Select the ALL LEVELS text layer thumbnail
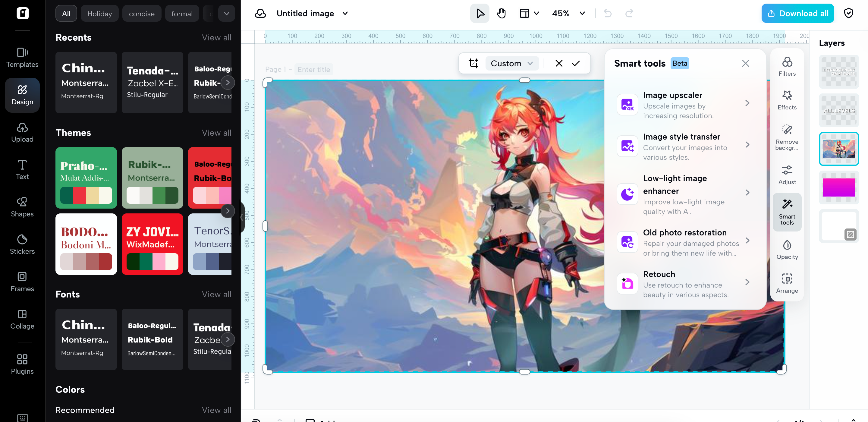The height and width of the screenshot is (422, 868). (839, 111)
